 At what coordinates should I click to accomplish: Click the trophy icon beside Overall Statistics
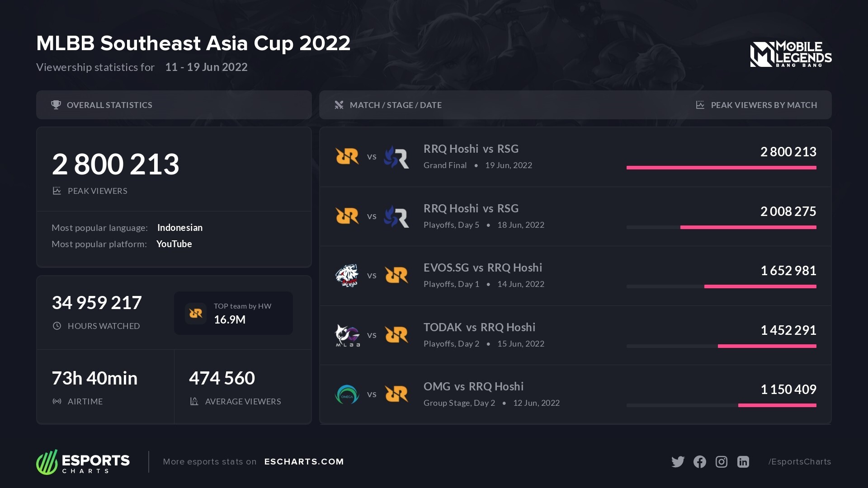pos(56,105)
